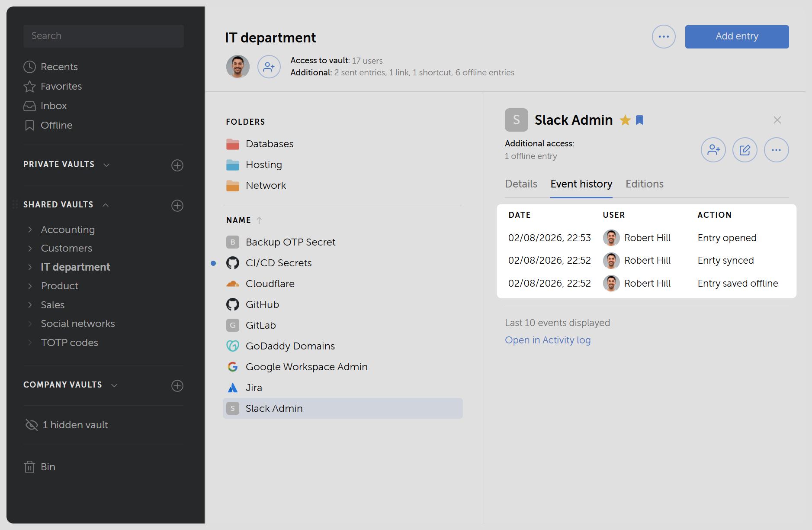Switch to the Editions tab

(x=645, y=184)
